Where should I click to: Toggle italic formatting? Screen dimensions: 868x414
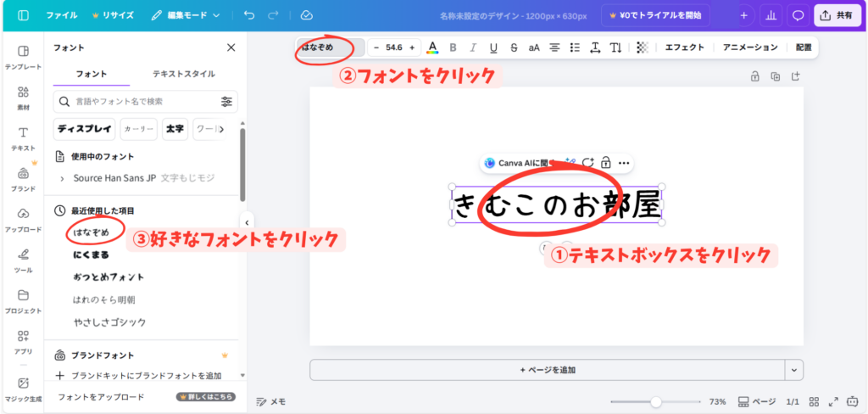pos(473,48)
